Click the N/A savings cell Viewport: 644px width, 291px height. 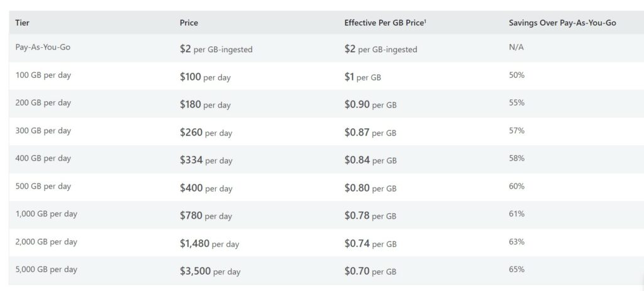516,47
